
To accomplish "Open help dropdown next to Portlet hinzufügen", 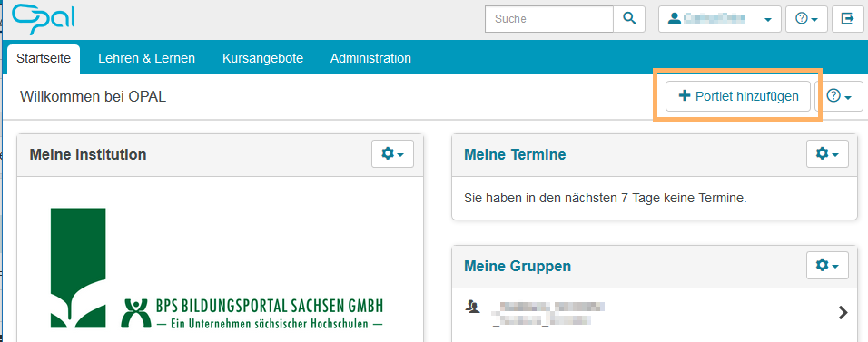I will coord(839,96).
